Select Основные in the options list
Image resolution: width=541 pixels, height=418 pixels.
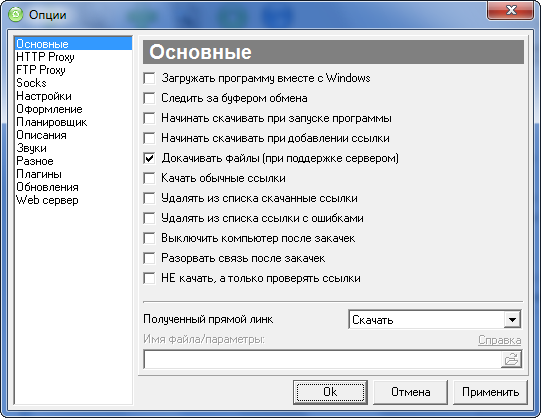(x=73, y=44)
